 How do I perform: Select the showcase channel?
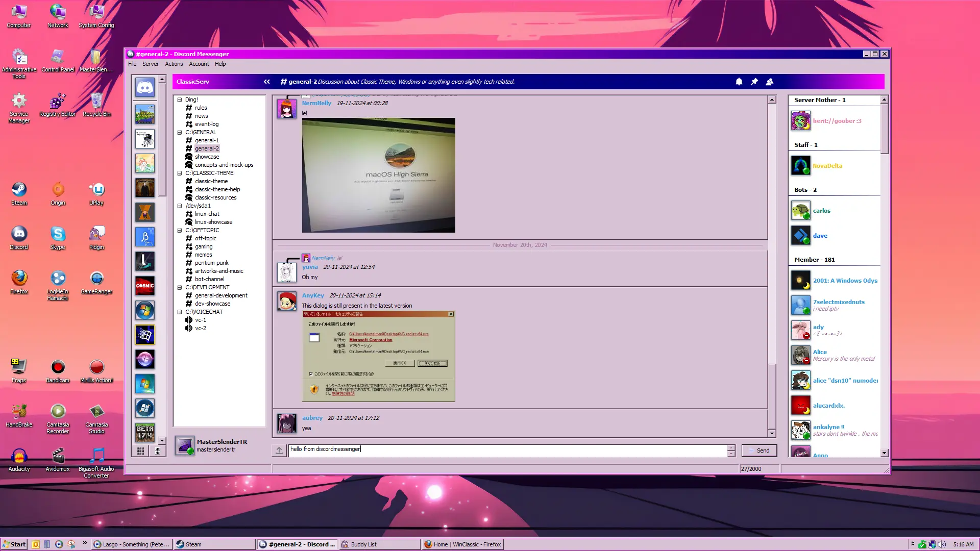coord(207,157)
